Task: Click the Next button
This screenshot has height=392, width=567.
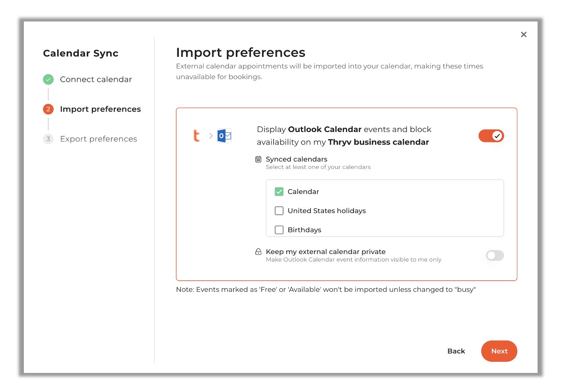Action: (499, 351)
